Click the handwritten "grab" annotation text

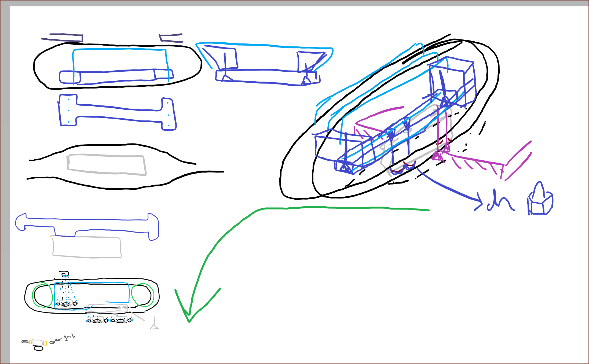[69, 337]
